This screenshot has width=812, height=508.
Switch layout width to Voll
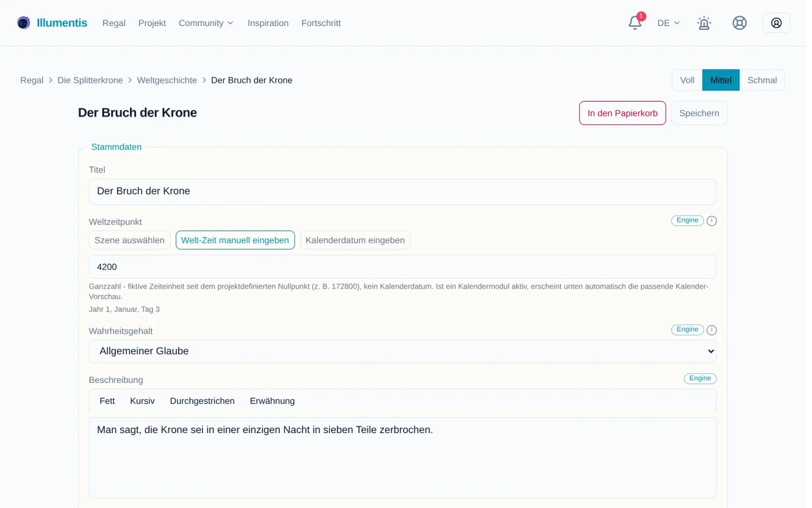[x=687, y=80]
